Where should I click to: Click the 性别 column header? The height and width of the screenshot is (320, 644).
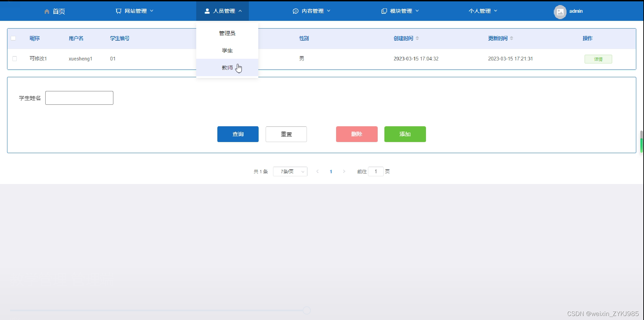coord(304,38)
